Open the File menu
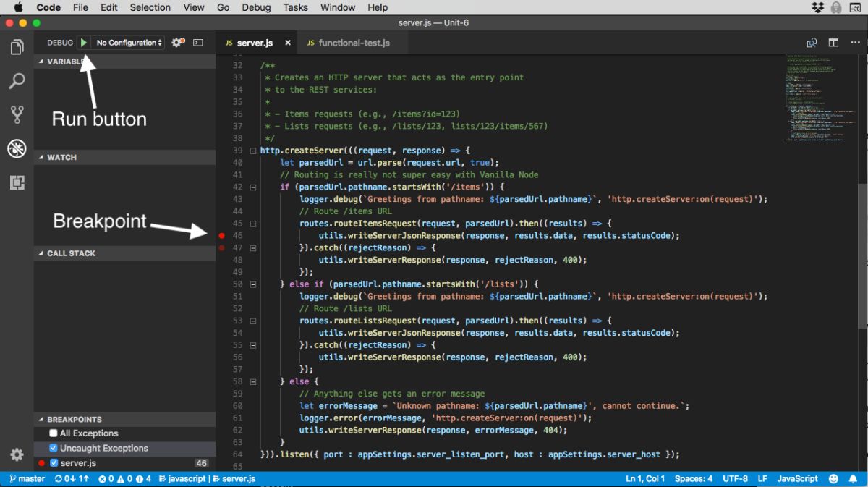The image size is (868, 487). (x=80, y=7)
